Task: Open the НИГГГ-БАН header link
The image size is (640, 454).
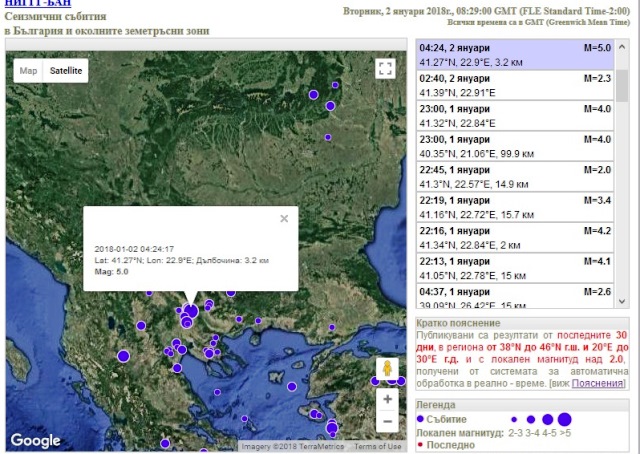Action: pyautogui.click(x=39, y=5)
